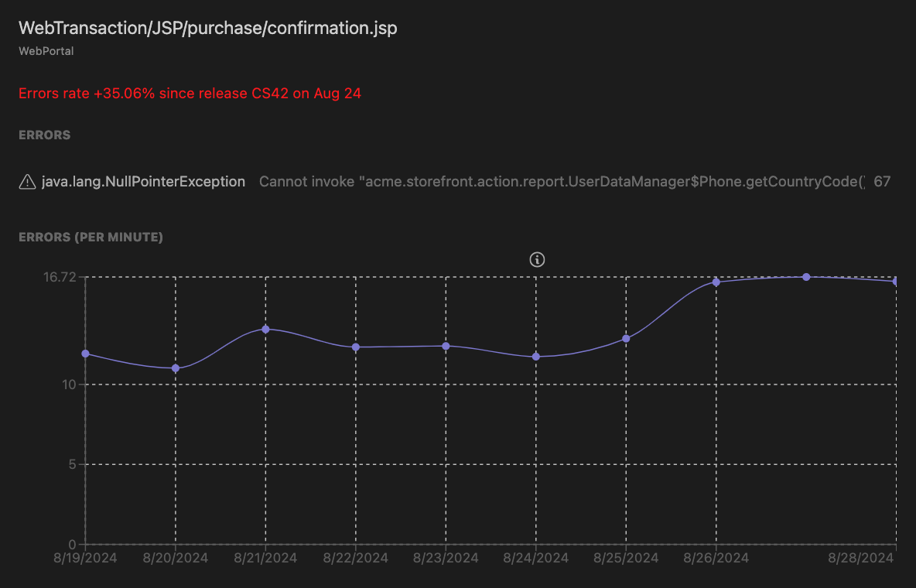Click the red error rate release CS42 message
The height and width of the screenshot is (588, 916).
(x=190, y=94)
